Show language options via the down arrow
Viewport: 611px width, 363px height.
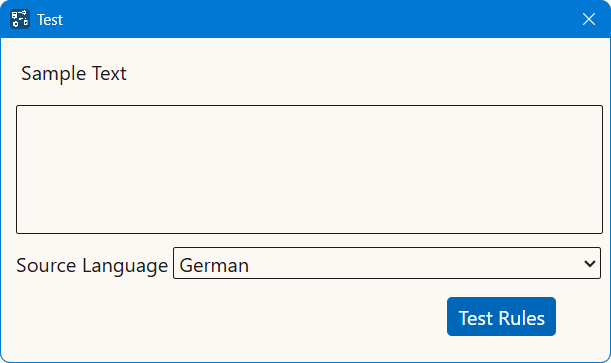[590, 264]
